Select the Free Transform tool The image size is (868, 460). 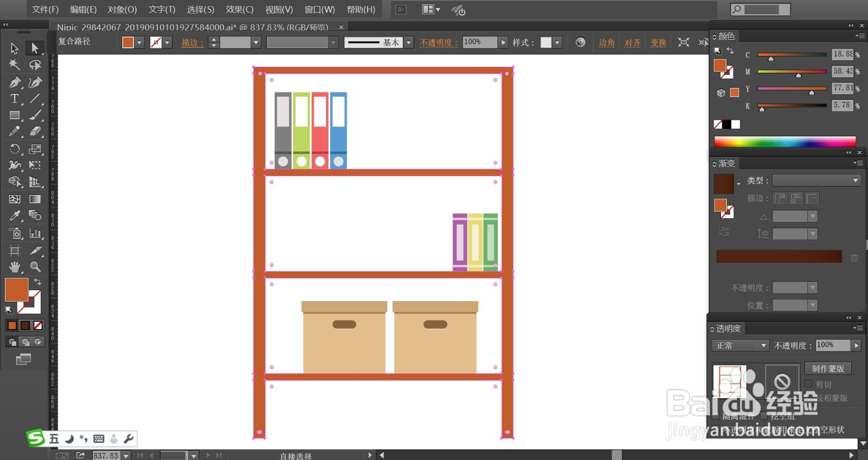[x=35, y=165]
